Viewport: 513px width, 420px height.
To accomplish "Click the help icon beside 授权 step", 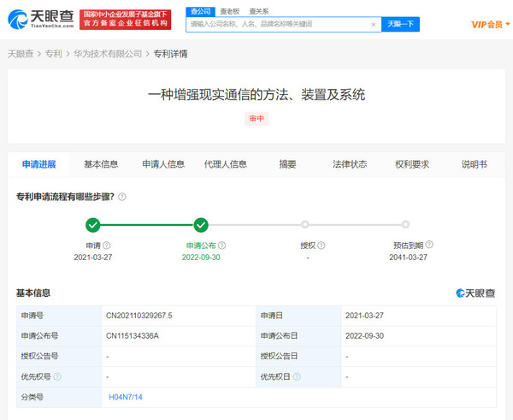I will click(x=321, y=245).
